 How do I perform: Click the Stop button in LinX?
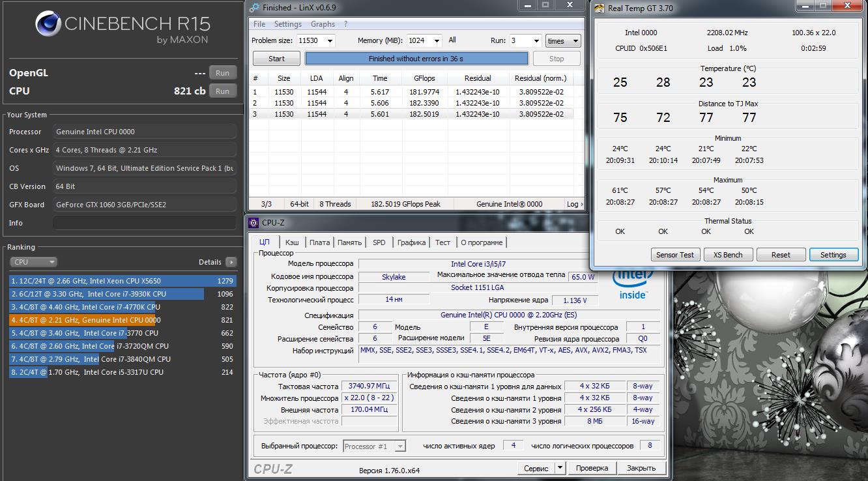point(557,59)
